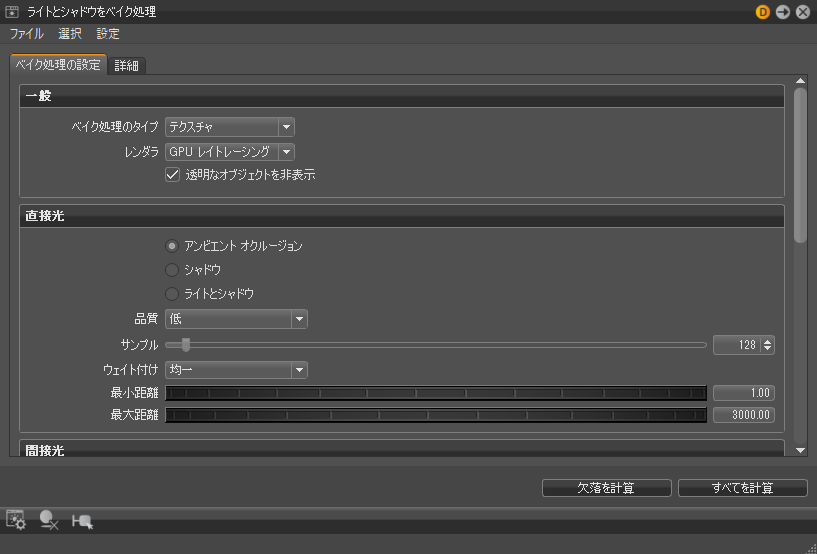Image resolution: width=817 pixels, height=554 pixels.
Task: Expand the 間接光 section header
Action: [402, 449]
